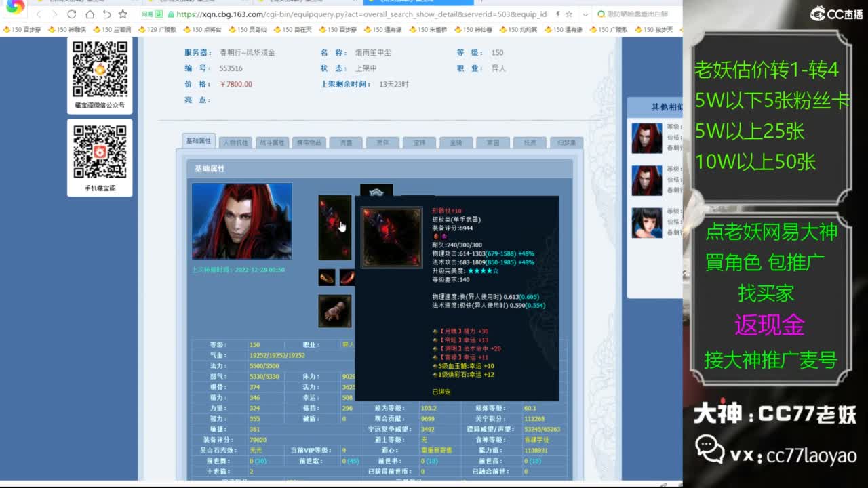Click the server name 春朝行-风华流金
868x488 pixels.
click(x=248, y=52)
